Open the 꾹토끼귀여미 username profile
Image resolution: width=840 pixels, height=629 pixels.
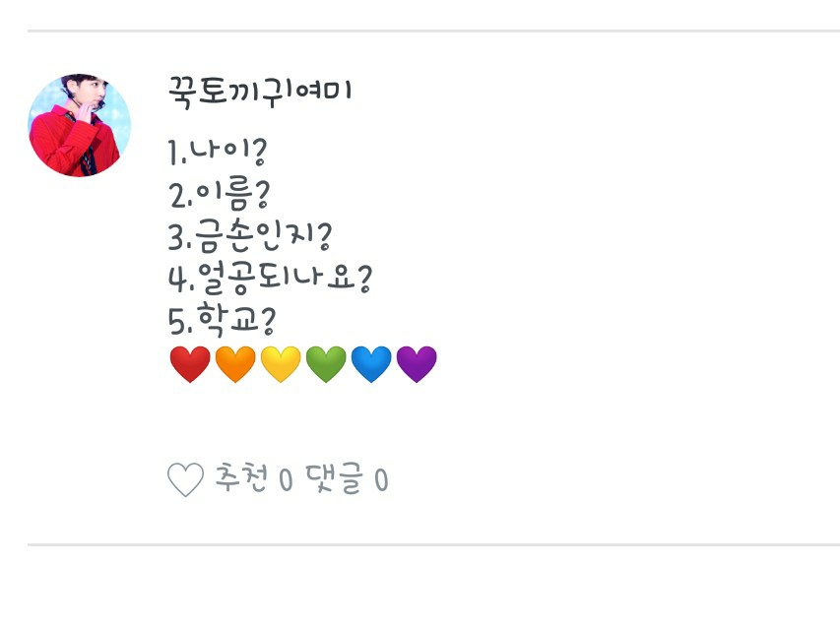261,93
